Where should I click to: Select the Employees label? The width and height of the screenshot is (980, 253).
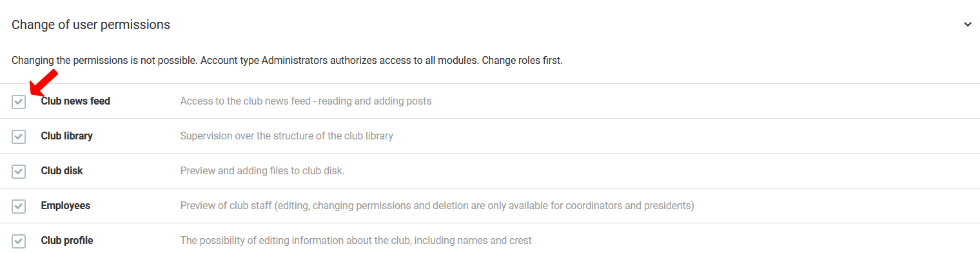coord(66,206)
